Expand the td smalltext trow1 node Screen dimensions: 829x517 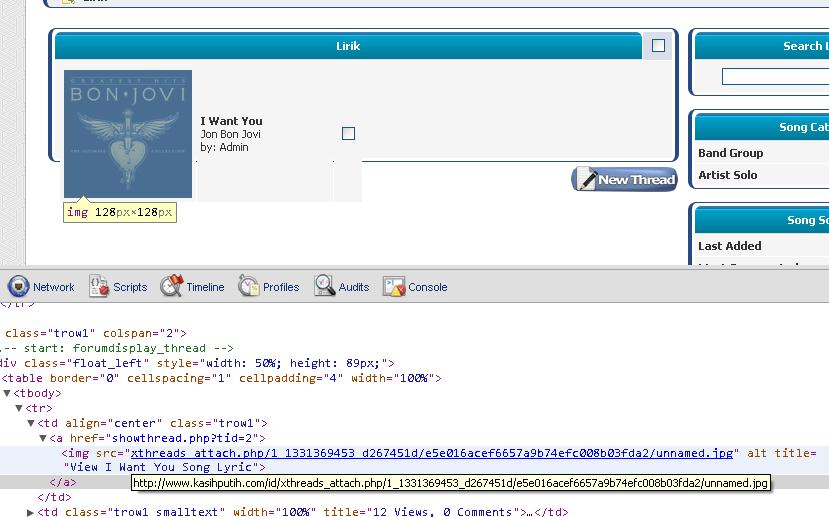[x=31, y=513]
